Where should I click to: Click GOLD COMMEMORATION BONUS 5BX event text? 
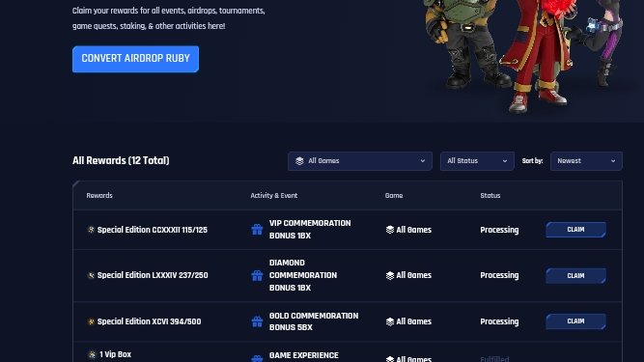(x=314, y=321)
